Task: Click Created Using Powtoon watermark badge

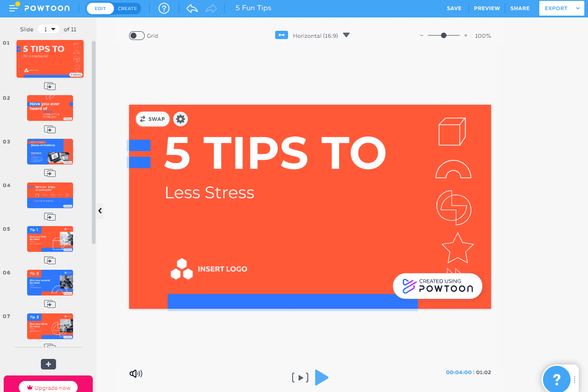Action: point(437,286)
